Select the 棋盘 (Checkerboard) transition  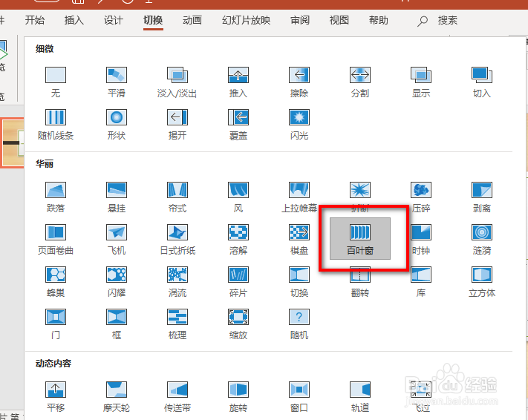coord(299,240)
